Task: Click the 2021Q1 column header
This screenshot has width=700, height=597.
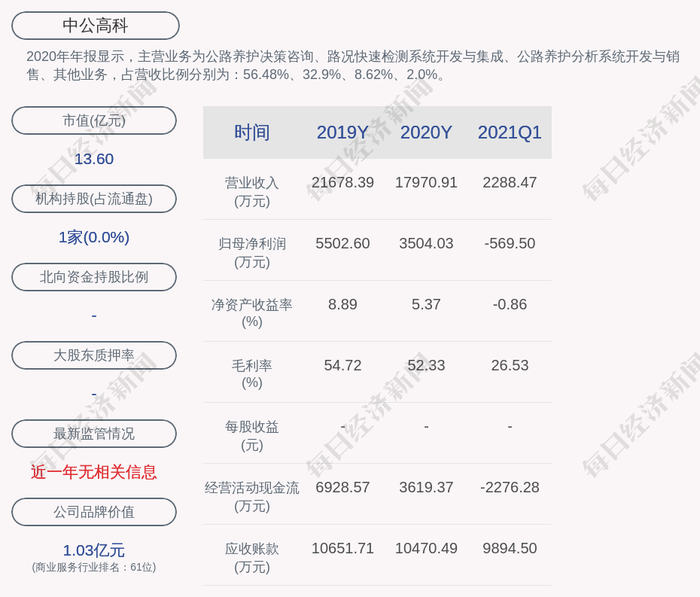Action: (510, 132)
